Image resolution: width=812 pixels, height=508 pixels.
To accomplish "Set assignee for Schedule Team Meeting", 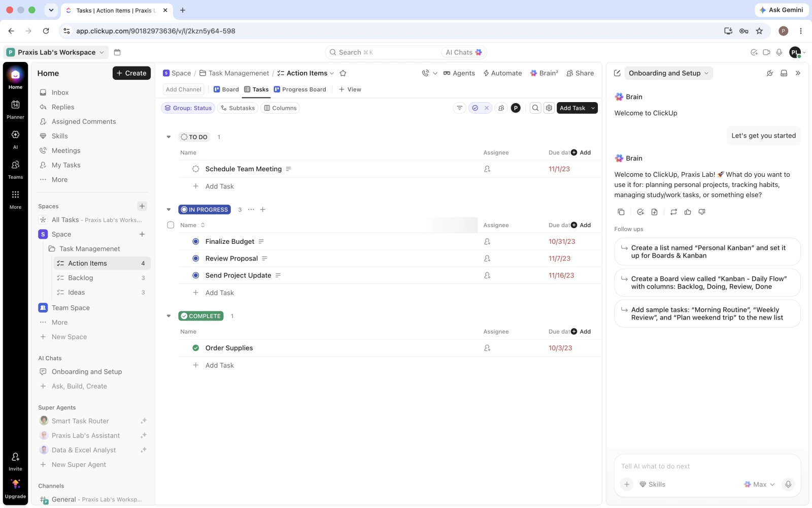I will [x=487, y=169].
